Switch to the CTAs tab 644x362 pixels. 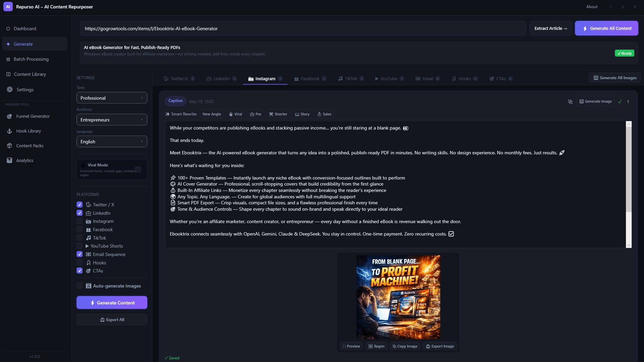coord(501,79)
